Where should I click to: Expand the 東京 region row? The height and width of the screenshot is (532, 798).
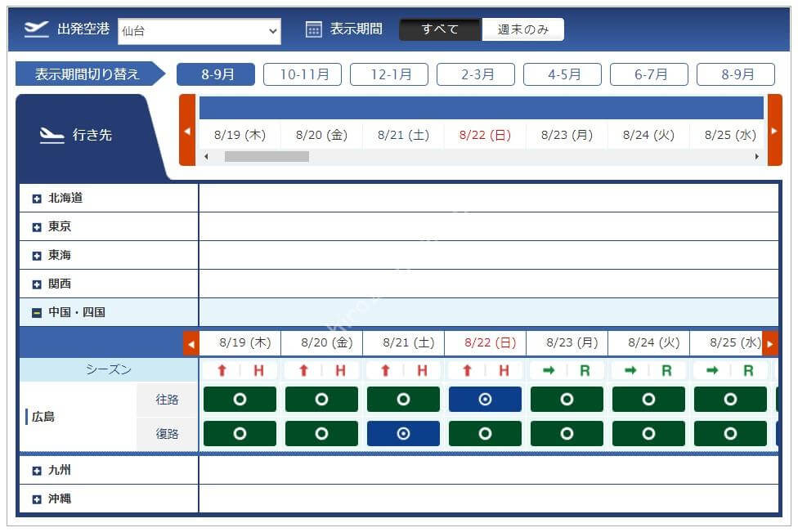pos(37,227)
